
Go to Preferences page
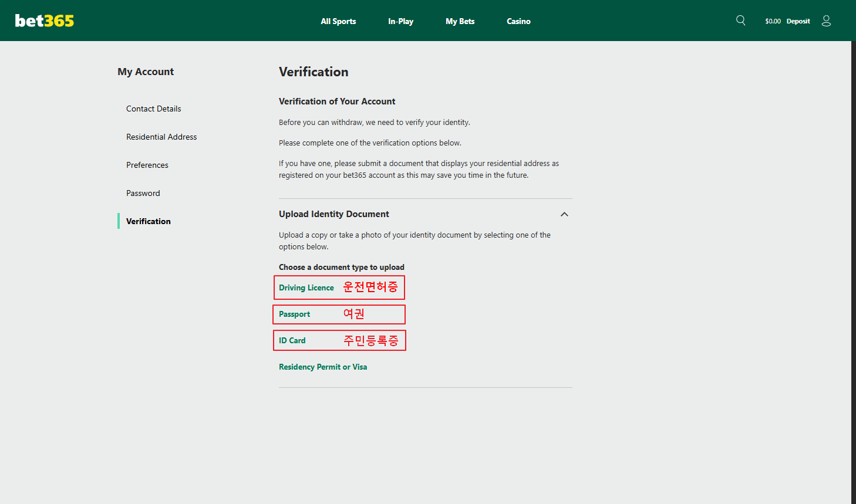click(147, 165)
